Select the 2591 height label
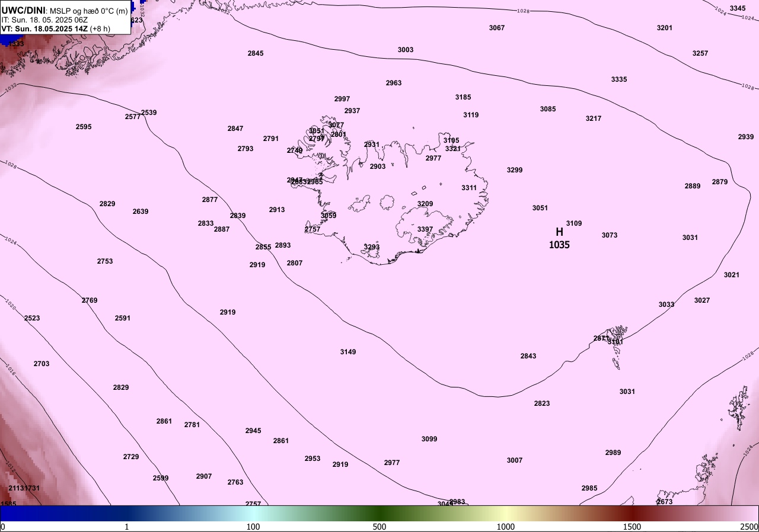Screen dimensions: 759x532 click(123, 318)
